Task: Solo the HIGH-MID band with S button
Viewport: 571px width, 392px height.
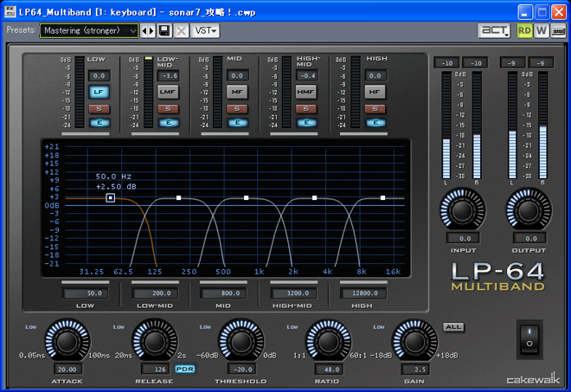Action: point(306,108)
